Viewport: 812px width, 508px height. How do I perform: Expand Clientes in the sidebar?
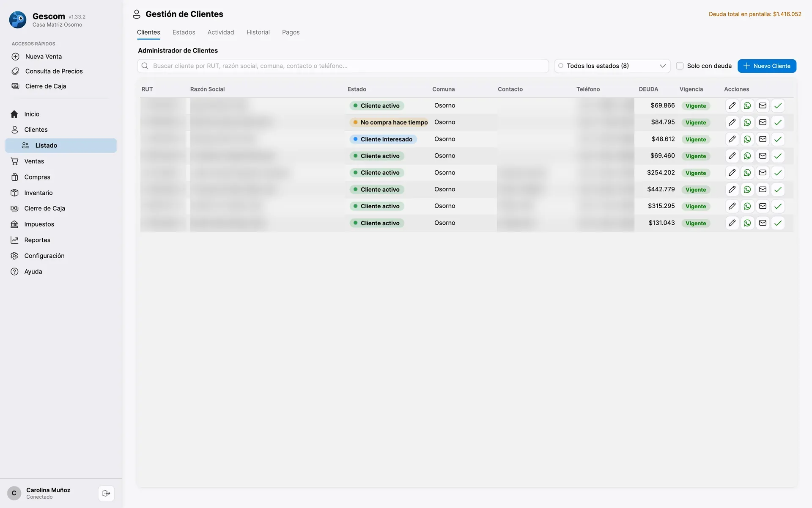point(61,130)
